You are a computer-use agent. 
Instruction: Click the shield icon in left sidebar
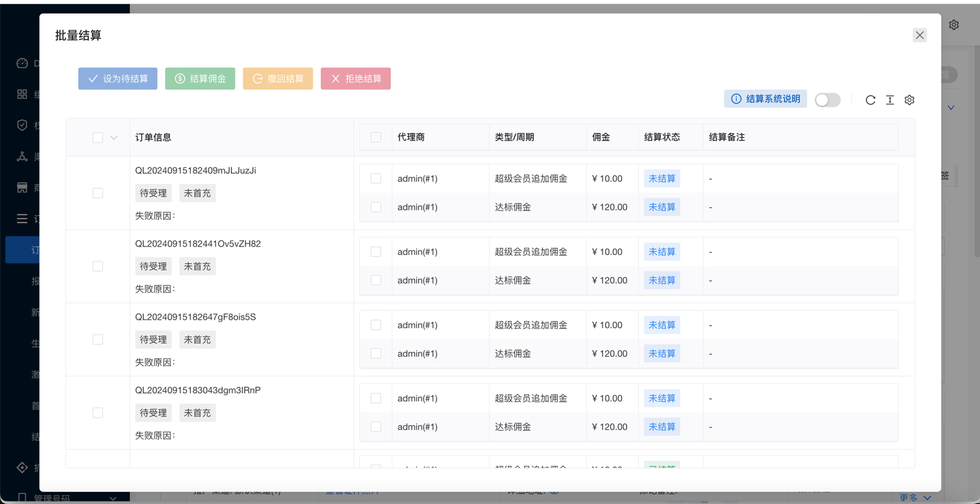(22, 125)
